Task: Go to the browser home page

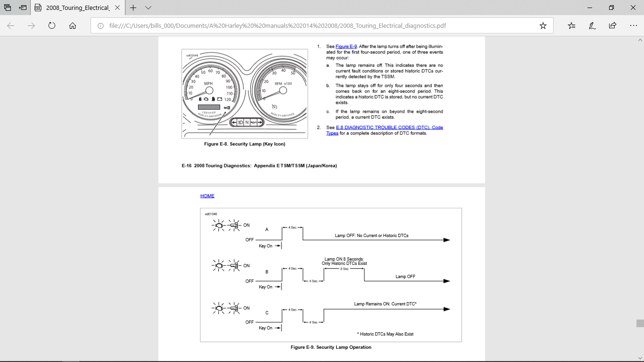Action: click(x=73, y=26)
